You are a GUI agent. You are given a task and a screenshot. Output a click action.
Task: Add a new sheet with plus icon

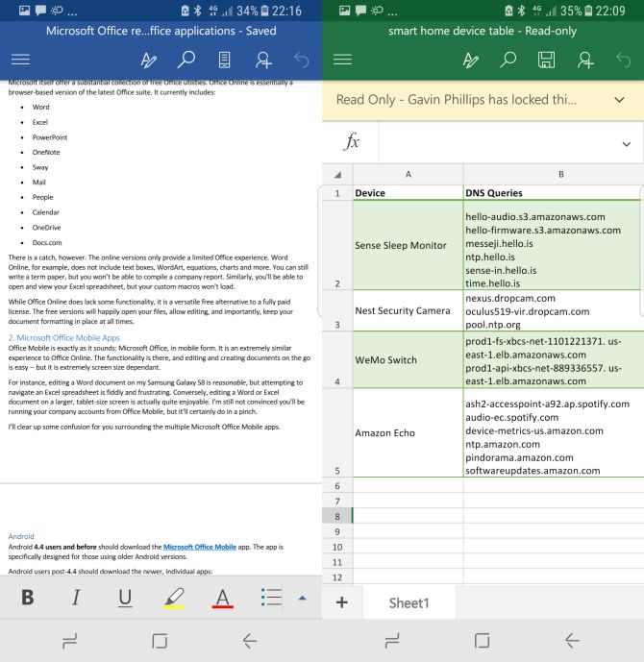click(341, 602)
